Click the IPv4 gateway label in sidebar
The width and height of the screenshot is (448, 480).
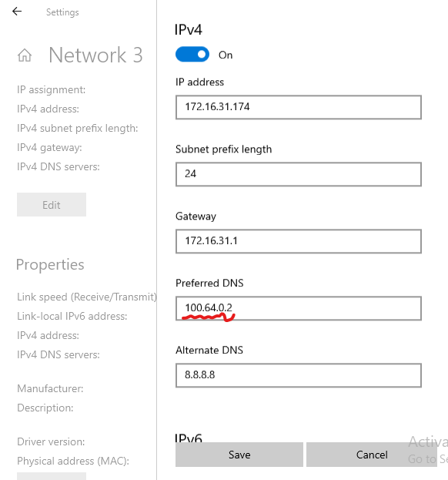tap(49, 148)
